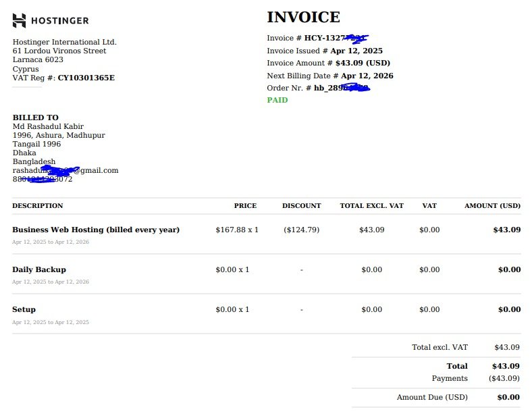This screenshot has height=420, width=532.
Task: Click 'Larnaca 6023' address line
Action: pos(38,59)
